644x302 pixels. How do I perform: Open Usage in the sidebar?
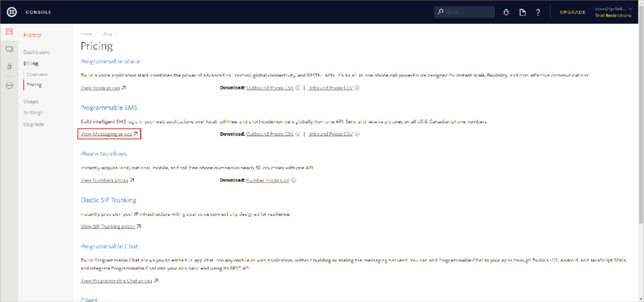coord(31,102)
